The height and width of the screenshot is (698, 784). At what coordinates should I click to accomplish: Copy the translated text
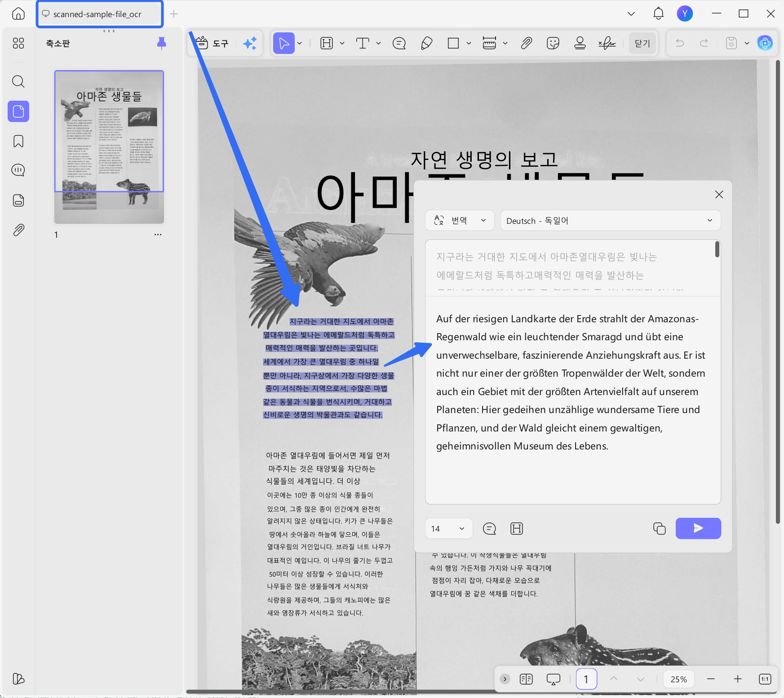click(659, 529)
